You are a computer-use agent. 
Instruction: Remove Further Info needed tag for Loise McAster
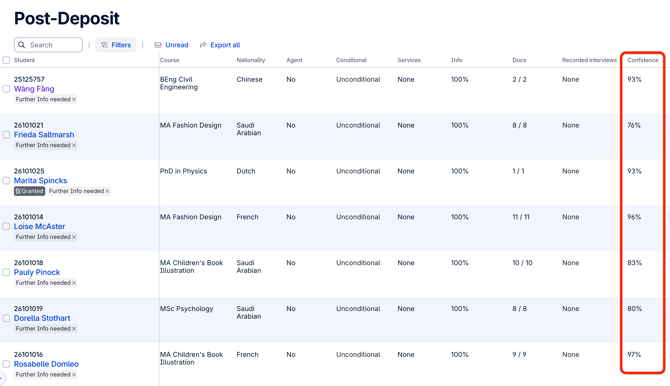[x=74, y=237]
